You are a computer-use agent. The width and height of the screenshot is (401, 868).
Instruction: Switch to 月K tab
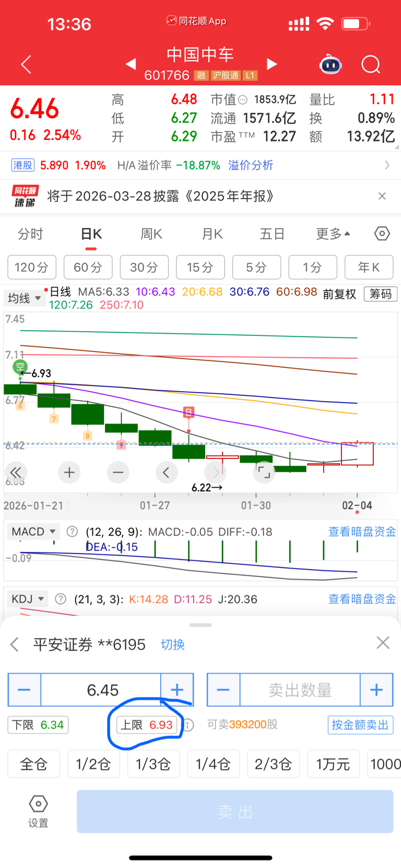point(213,233)
